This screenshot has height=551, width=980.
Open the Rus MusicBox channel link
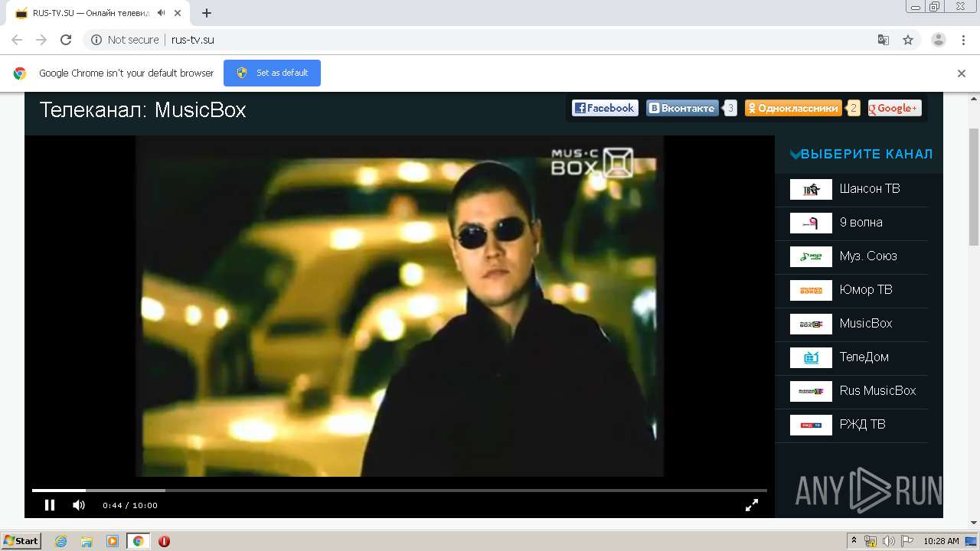[877, 391]
